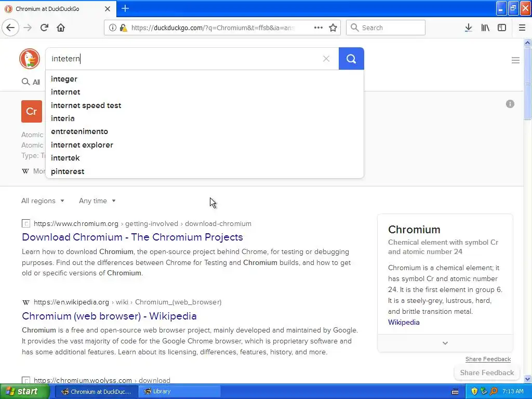This screenshot has width=532, height=399.
Task: Click the page scrollbar up arrow
Action: pos(528,43)
